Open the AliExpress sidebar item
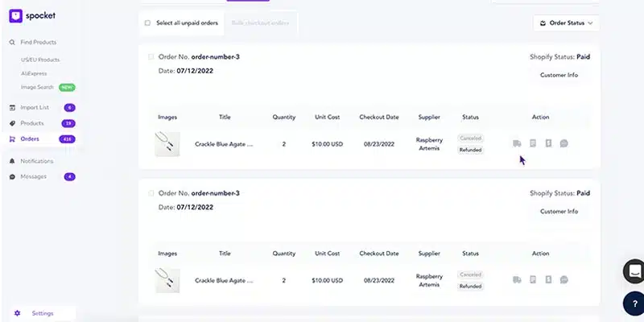The width and height of the screenshot is (644, 322). 34,73
